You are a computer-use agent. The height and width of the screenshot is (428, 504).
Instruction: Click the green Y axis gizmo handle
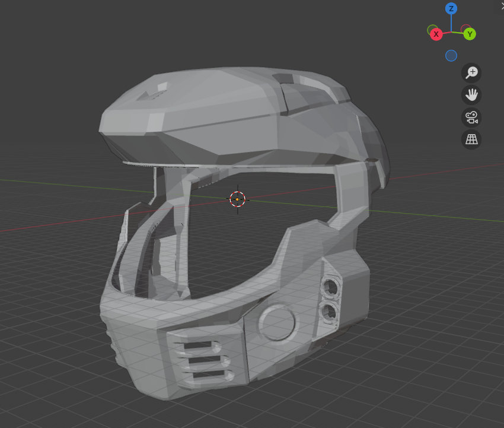click(470, 34)
